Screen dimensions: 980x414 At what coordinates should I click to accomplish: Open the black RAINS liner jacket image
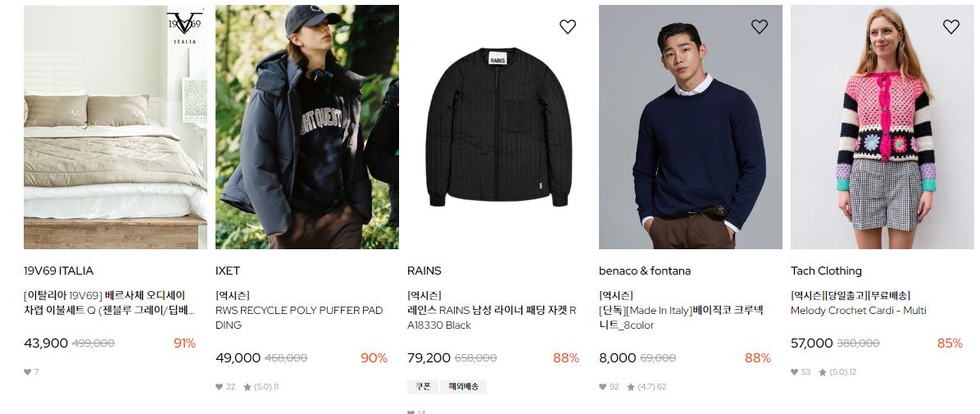(499, 127)
